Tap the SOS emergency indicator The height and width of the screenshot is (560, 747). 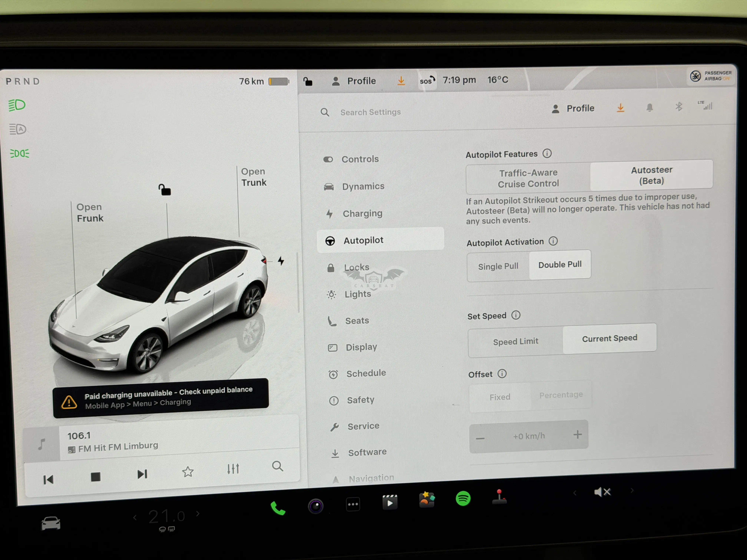tap(427, 80)
